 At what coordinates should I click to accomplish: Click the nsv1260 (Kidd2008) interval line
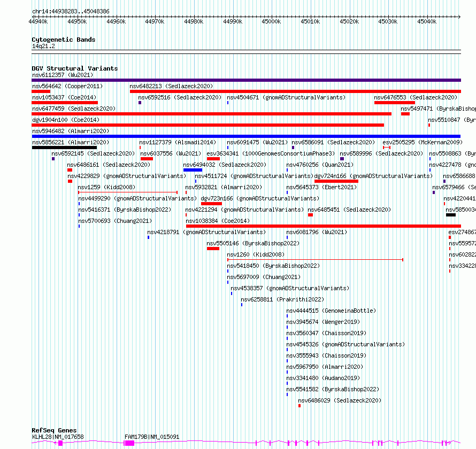pyautogui.click(x=316, y=260)
